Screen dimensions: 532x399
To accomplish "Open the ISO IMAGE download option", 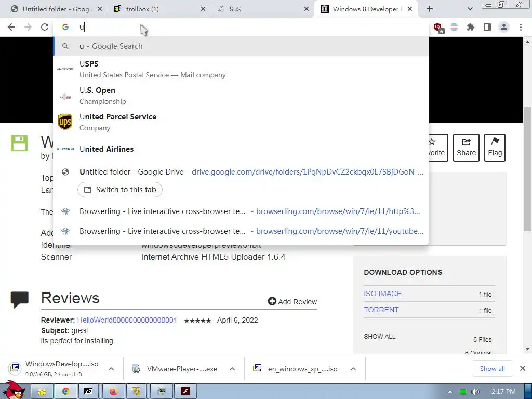I will pos(382,294).
